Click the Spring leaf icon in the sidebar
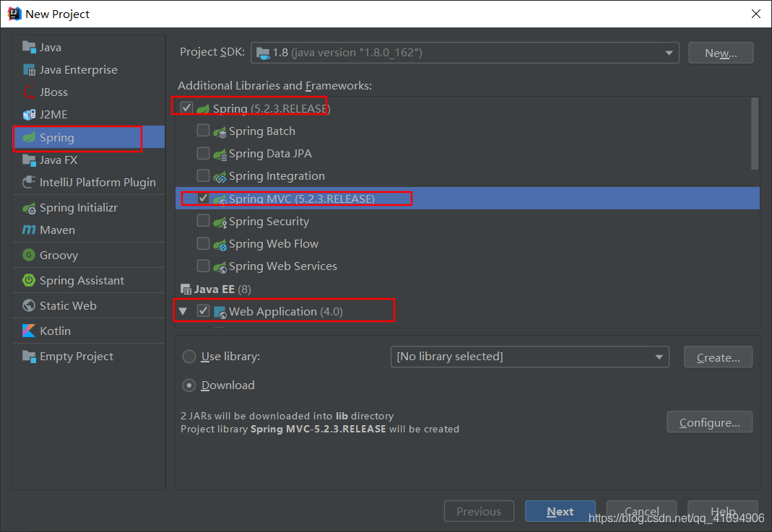Screen dimensions: 772x532 (x=29, y=137)
